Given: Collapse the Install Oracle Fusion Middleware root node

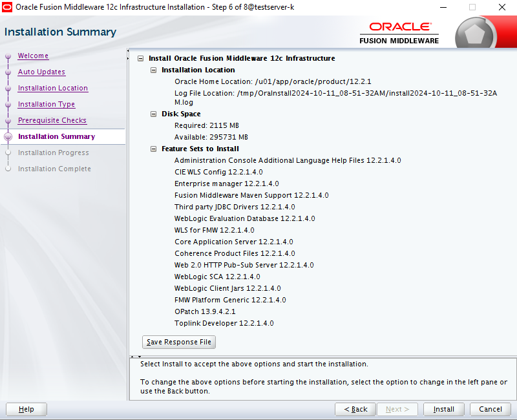Looking at the screenshot, I should (141, 58).
